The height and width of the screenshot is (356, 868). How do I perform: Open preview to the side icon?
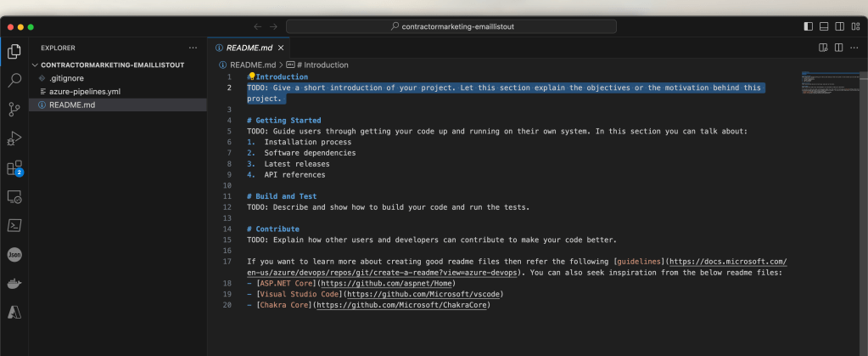[x=823, y=48]
